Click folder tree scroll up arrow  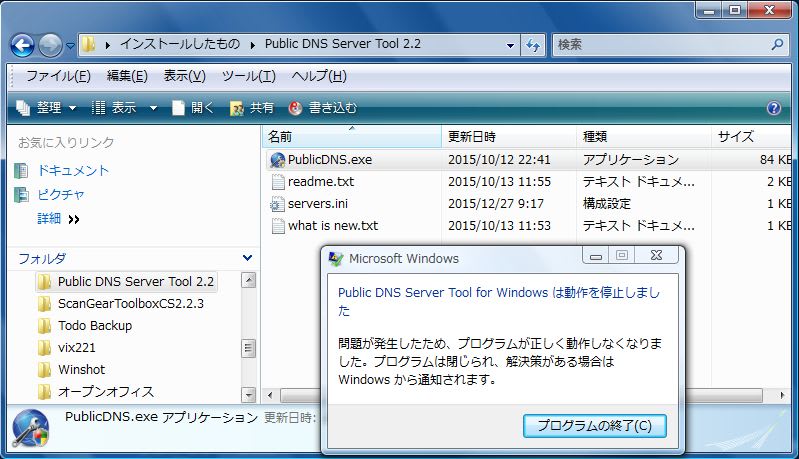coord(248,280)
